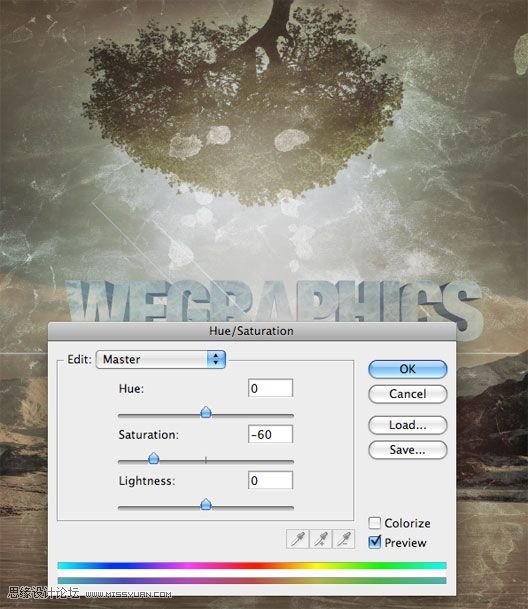Click the Lightness slider handle
The width and height of the screenshot is (528, 609).
[x=206, y=504]
